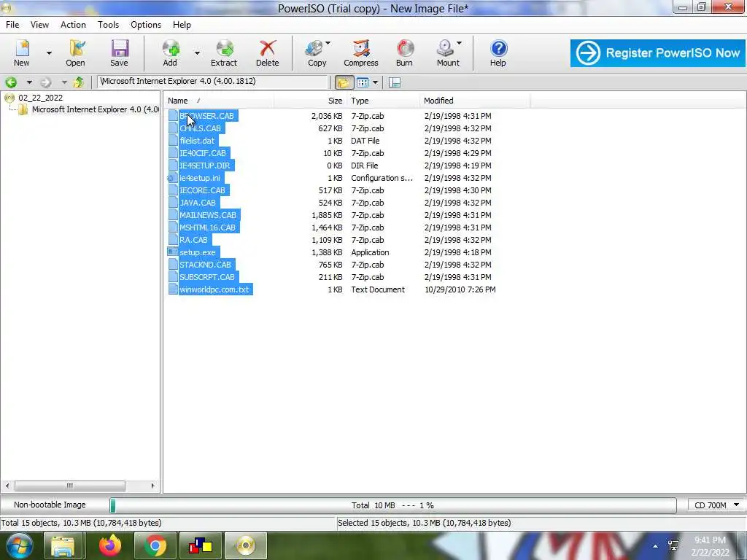Click the ie4setup.ini file icon
The width and height of the screenshot is (747, 560).
click(172, 178)
